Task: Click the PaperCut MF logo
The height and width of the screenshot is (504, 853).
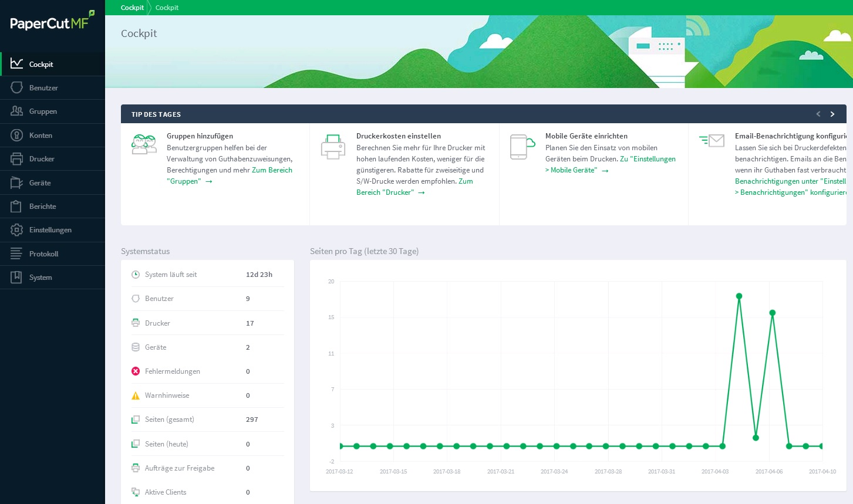Action: tap(52, 22)
